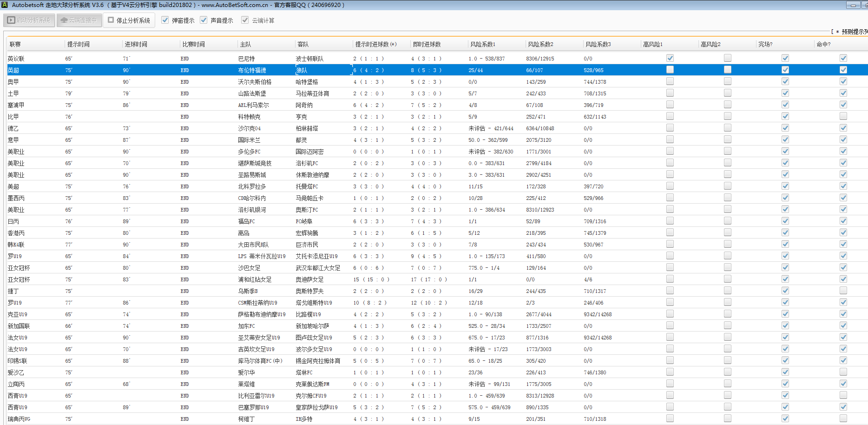Image resolution: width=868 pixels, height=425 pixels.
Task: Click the 启动分析系统 play button
Action: click(29, 20)
